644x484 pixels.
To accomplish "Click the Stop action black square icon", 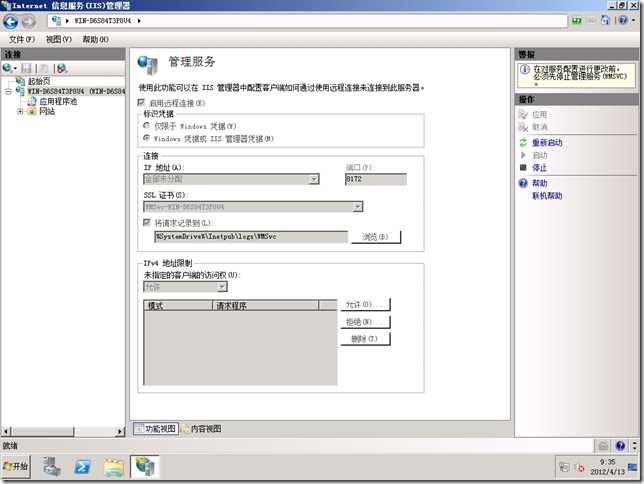I will [x=523, y=167].
